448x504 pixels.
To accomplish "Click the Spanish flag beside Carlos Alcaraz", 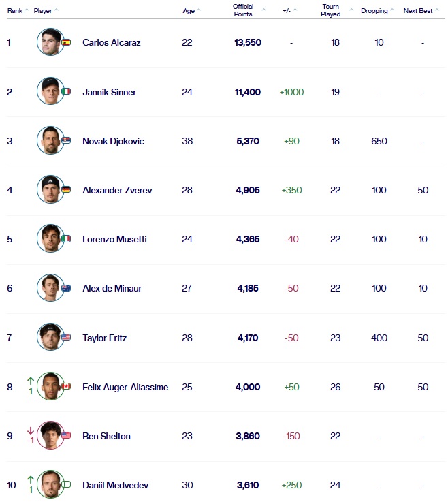I will point(66,42).
